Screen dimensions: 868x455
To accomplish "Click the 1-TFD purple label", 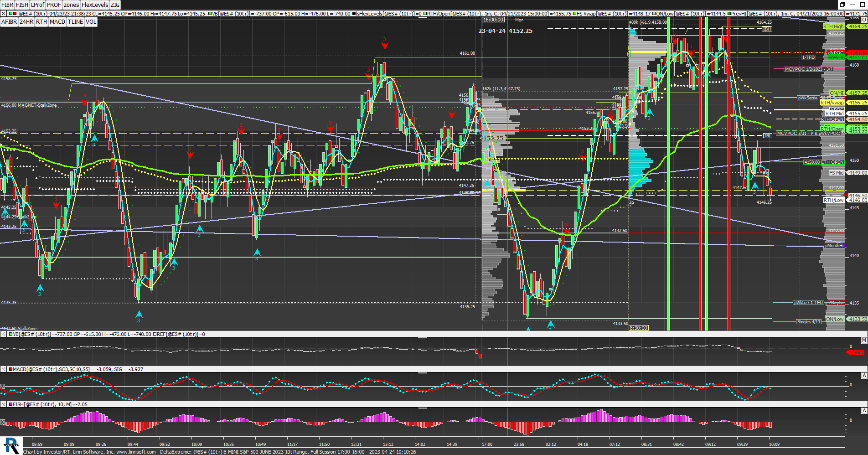I will click(x=808, y=57).
